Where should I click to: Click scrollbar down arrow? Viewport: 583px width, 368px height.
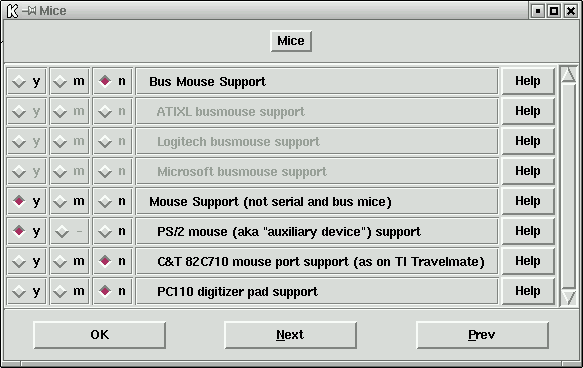568,298
